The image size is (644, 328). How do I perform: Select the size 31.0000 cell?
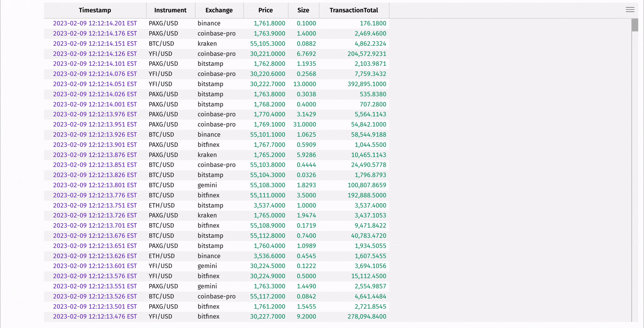[304, 124]
